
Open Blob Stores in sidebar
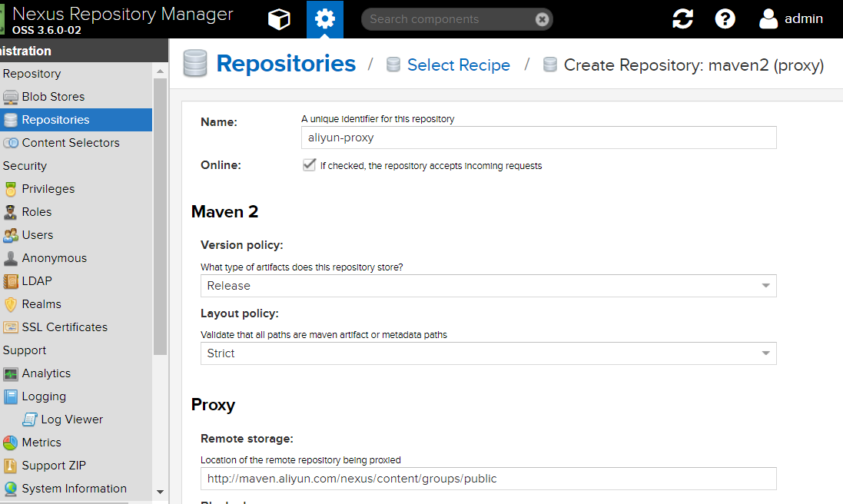tap(53, 97)
